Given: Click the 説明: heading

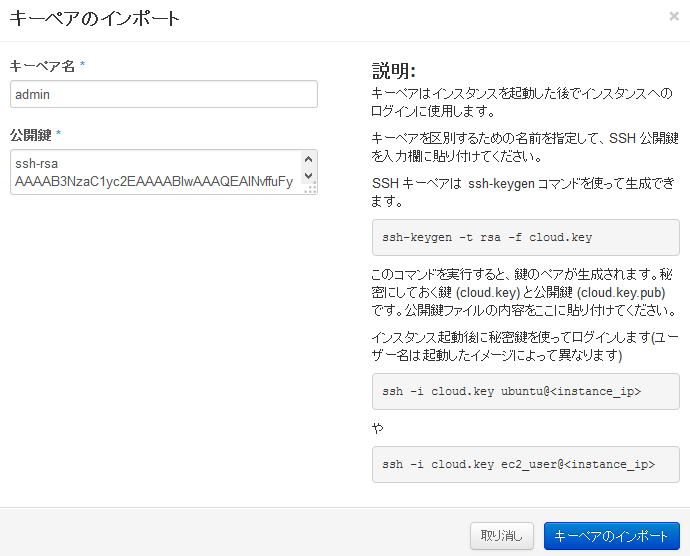Looking at the screenshot, I should [393, 70].
